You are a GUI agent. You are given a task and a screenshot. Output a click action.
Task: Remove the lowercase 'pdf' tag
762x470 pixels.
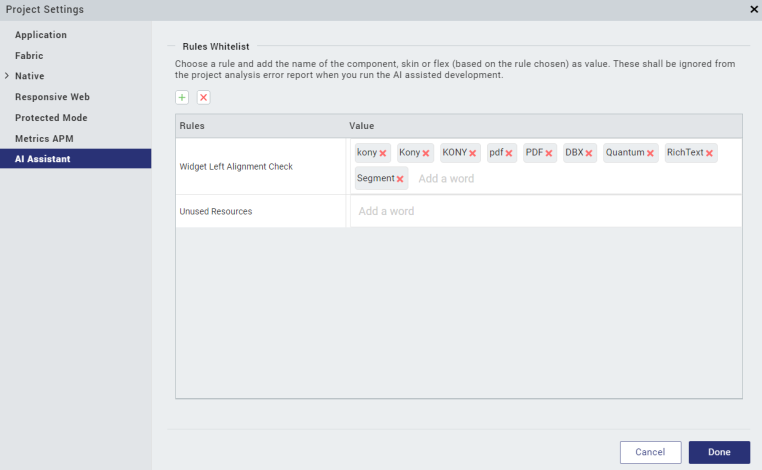pyautogui.click(x=509, y=153)
